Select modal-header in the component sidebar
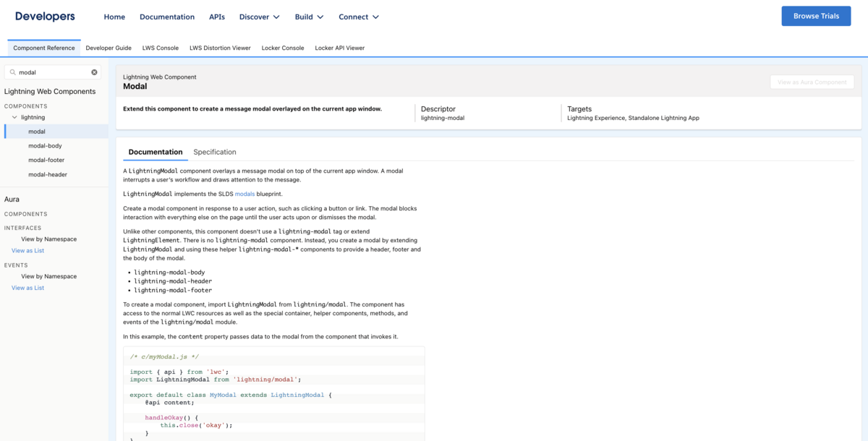 coord(47,174)
